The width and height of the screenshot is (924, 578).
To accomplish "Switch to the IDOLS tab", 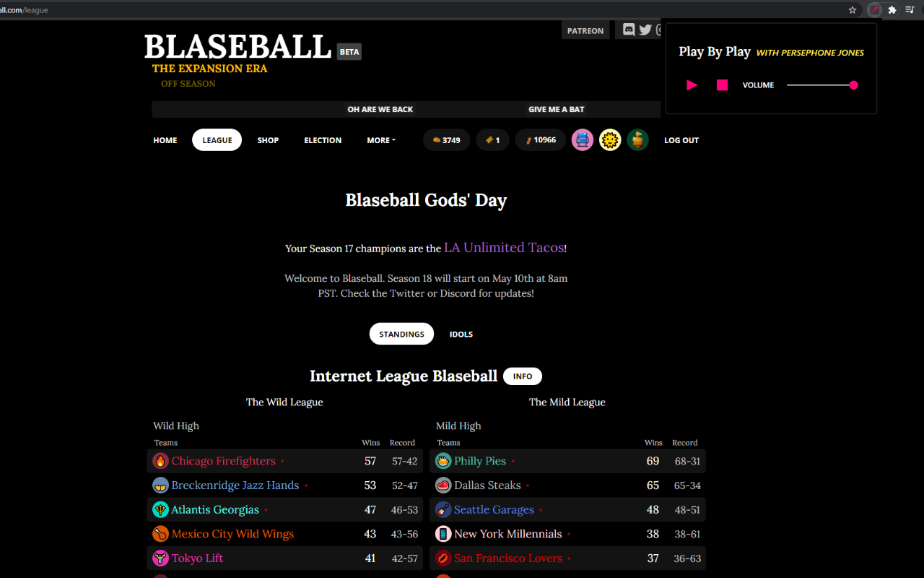I will [x=461, y=335].
